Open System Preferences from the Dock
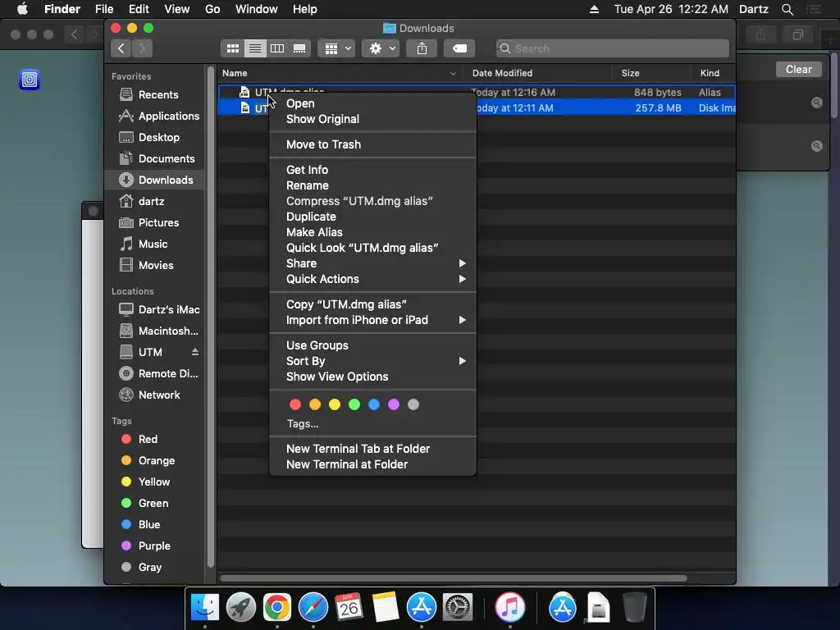This screenshot has height=630, width=840. coord(457,608)
